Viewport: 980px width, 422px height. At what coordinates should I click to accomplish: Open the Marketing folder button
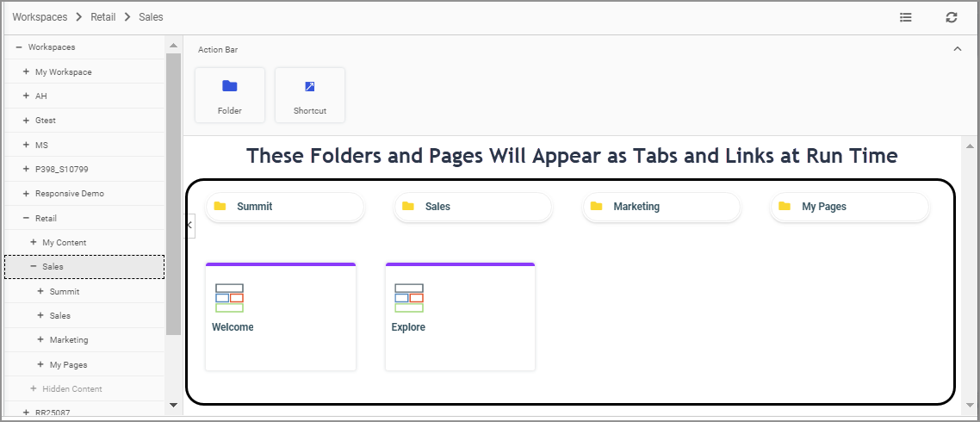pos(661,207)
